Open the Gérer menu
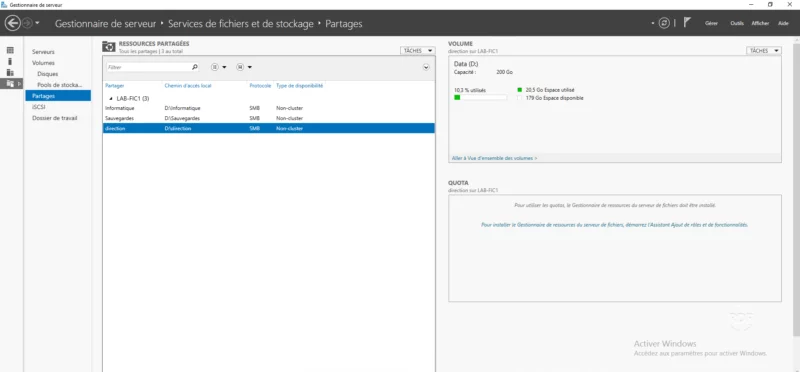Screen dimensions: 800x372 [x=711, y=23]
